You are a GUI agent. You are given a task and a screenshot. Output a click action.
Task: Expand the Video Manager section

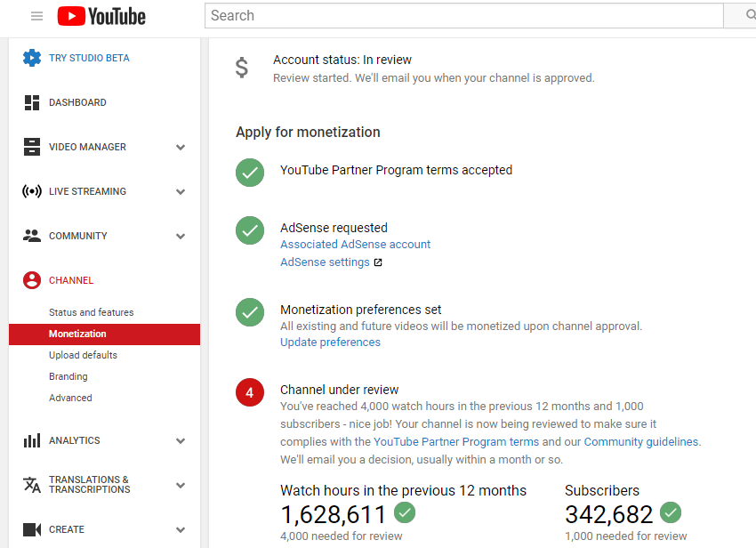pos(181,147)
